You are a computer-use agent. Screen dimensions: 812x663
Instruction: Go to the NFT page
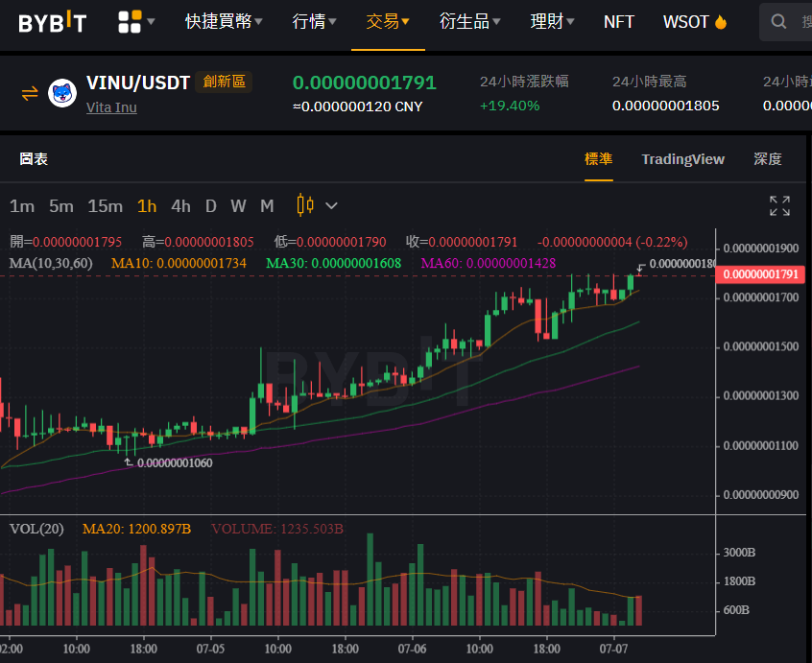coord(618,22)
